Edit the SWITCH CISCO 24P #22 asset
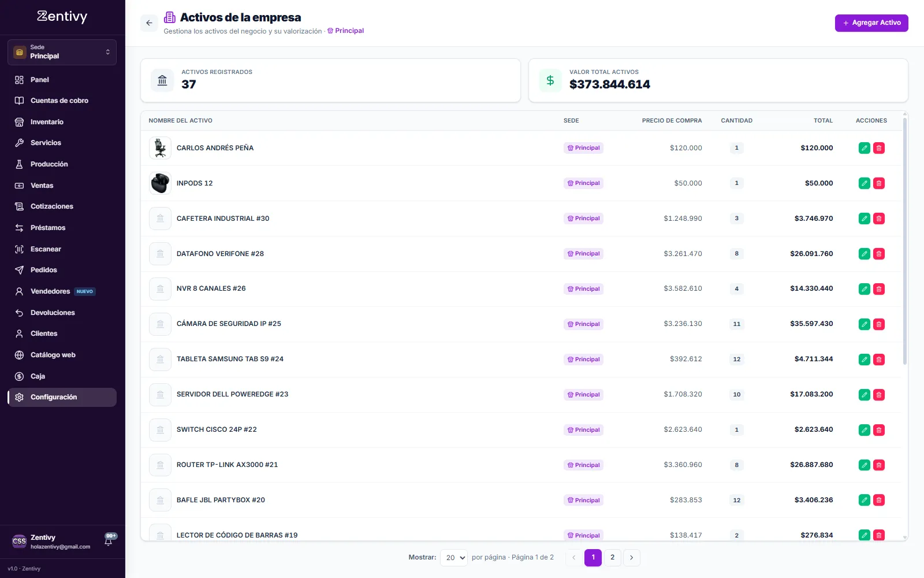924x578 pixels. click(864, 430)
